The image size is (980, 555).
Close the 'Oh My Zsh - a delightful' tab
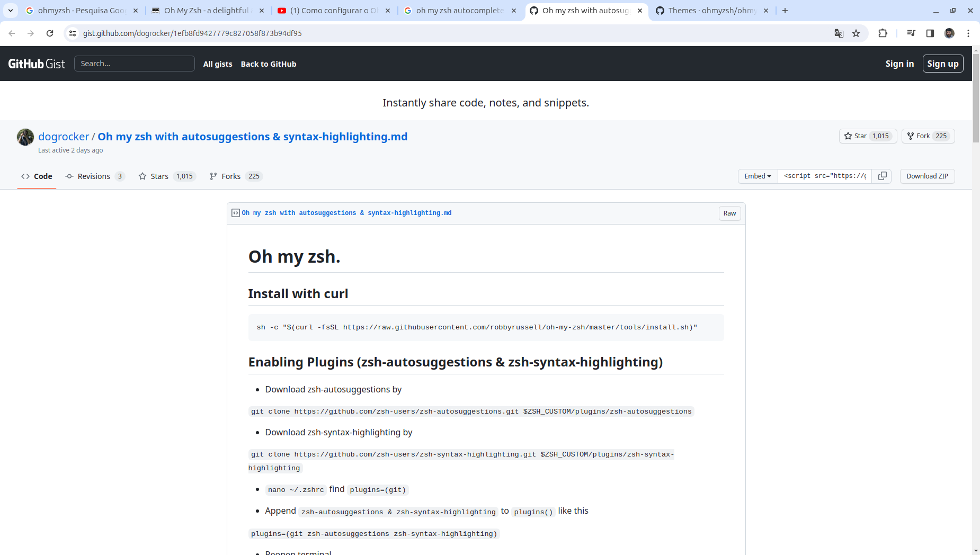[x=262, y=11]
